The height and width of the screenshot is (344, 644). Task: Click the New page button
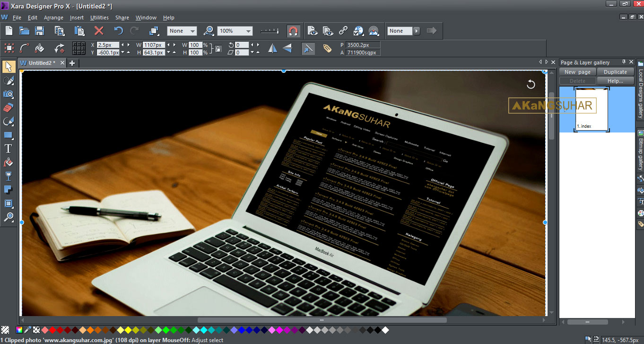[578, 72]
